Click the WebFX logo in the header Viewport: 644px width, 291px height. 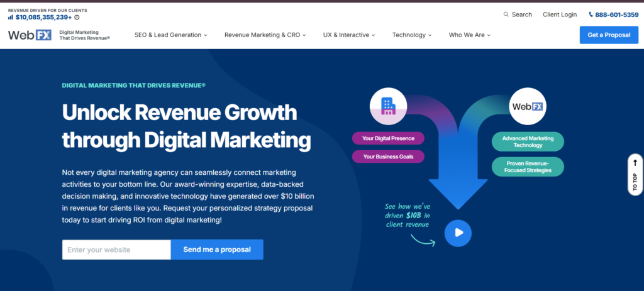pos(30,35)
